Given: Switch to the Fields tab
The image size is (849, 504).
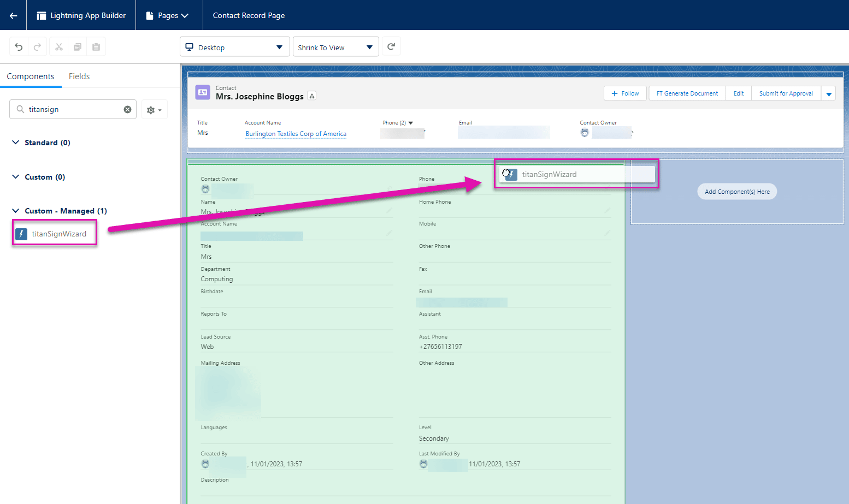Looking at the screenshot, I should click(x=79, y=76).
